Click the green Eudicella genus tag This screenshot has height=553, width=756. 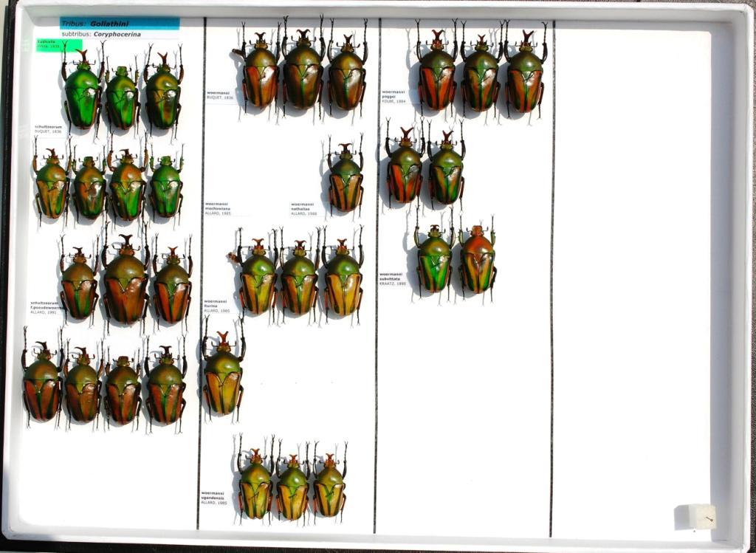point(60,44)
